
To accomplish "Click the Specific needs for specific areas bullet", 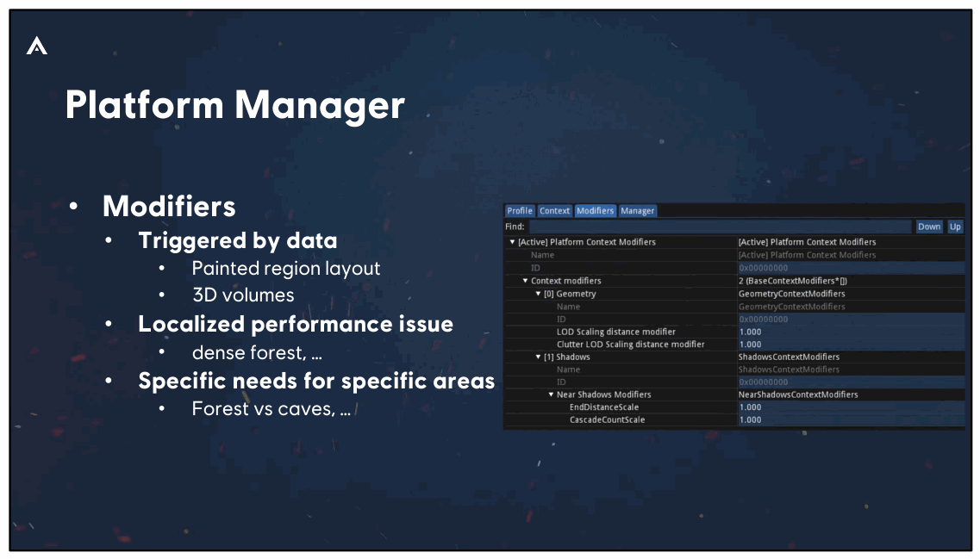I will coord(316,381).
